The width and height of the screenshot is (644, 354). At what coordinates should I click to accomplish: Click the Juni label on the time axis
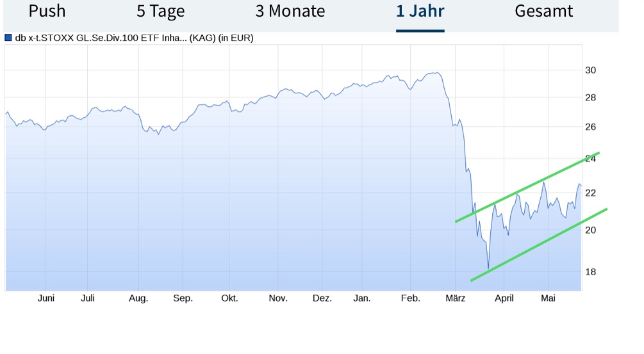[x=46, y=298]
